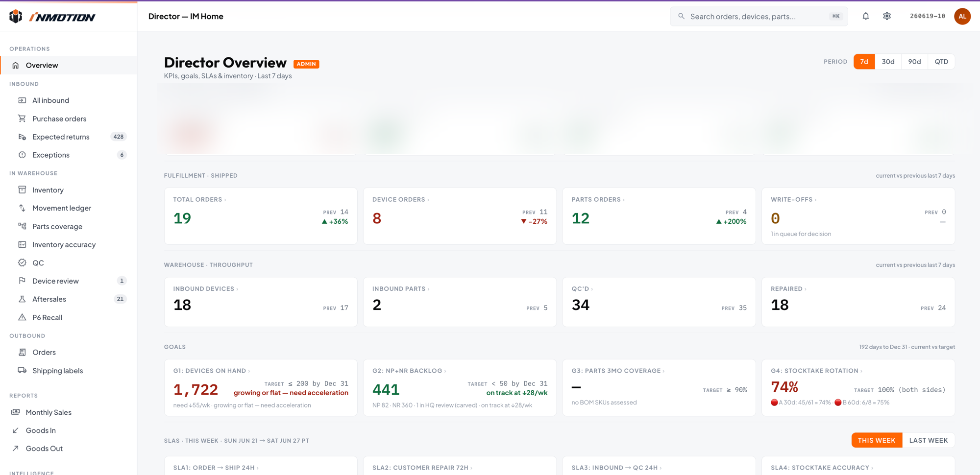Click the 260619-10 build label
Image resolution: width=980 pixels, height=475 pixels.
[x=928, y=16]
